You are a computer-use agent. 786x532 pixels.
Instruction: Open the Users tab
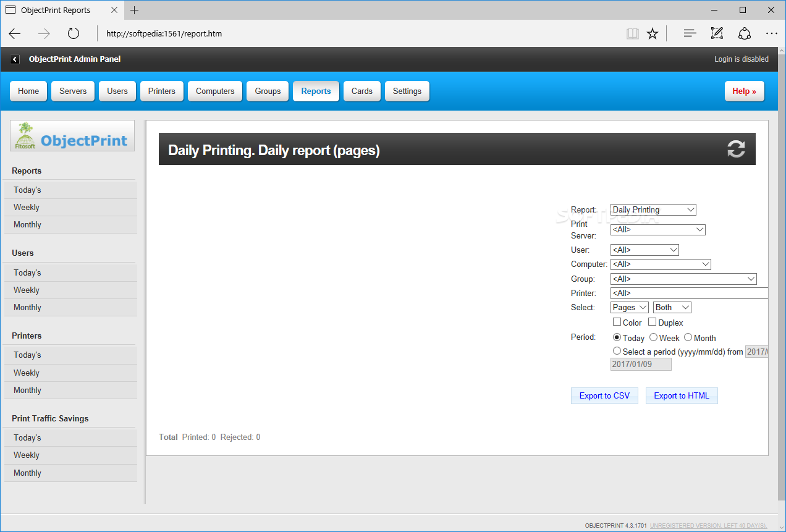click(117, 91)
